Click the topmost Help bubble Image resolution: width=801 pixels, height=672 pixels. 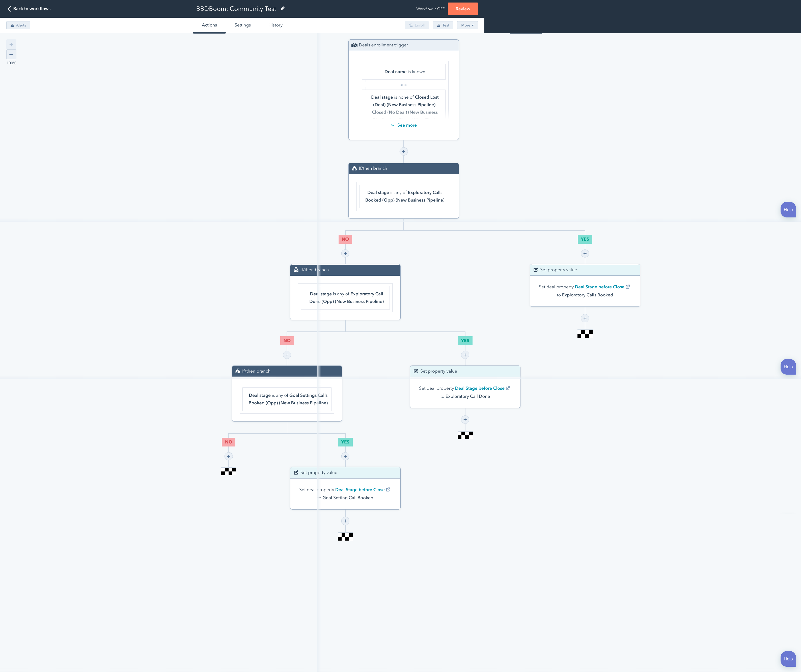[x=788, y=210]
